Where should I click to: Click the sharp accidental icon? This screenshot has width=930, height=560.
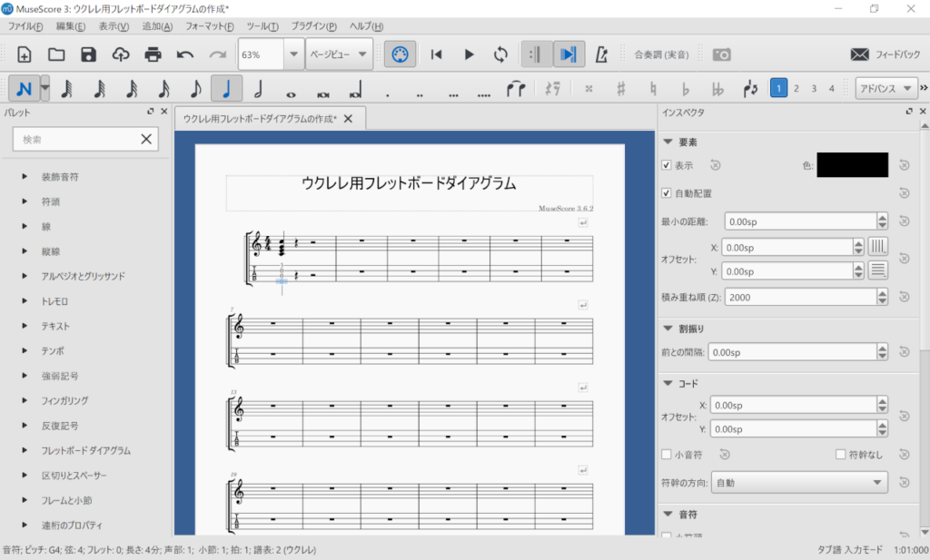(621, 88)
